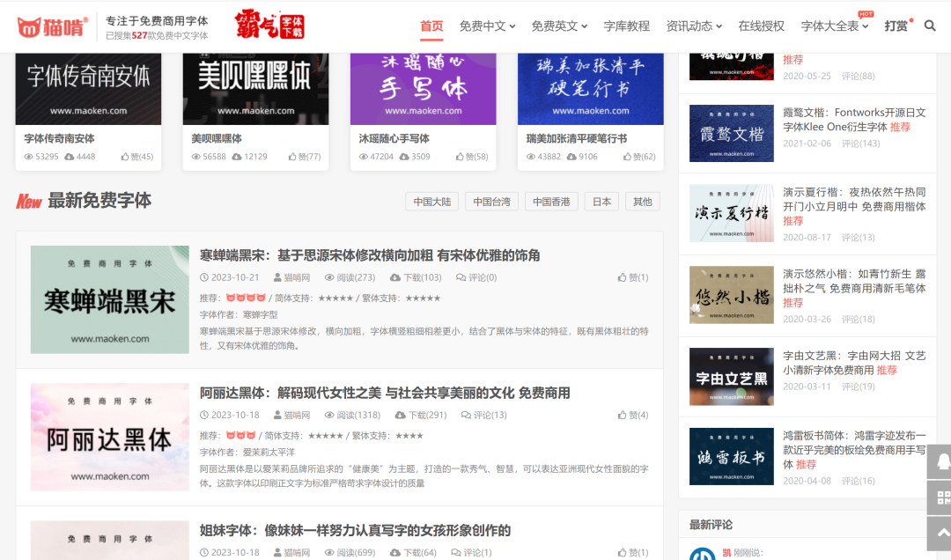This screenshot has width=951, height=560.
Task: Click comment icon of 阿丽达黑体
Action: (466, 415)
